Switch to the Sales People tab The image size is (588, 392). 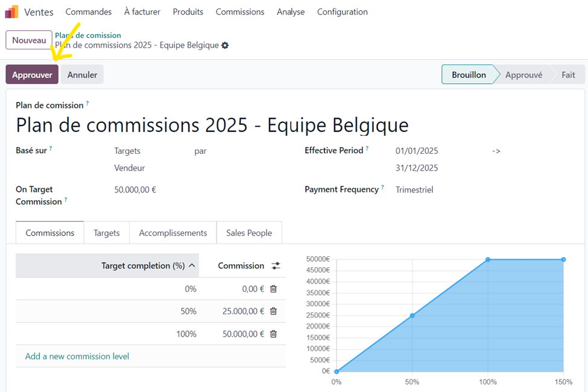(x=249, y=233)
